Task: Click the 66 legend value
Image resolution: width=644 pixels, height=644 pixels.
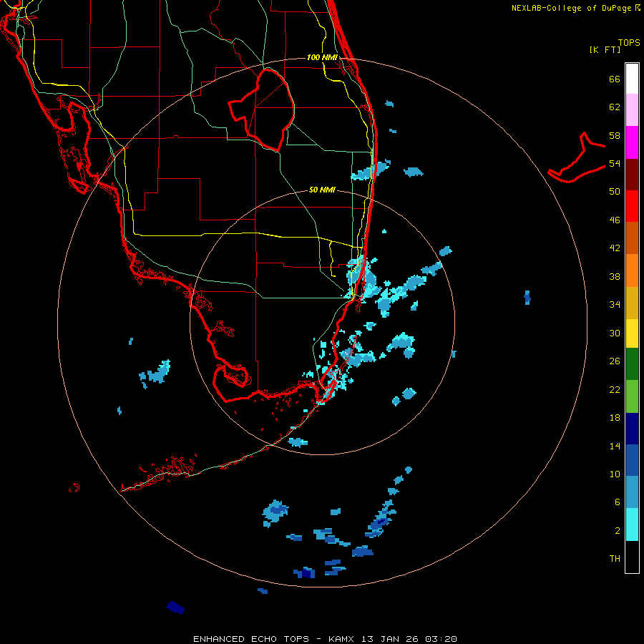Action: point(615,79)
